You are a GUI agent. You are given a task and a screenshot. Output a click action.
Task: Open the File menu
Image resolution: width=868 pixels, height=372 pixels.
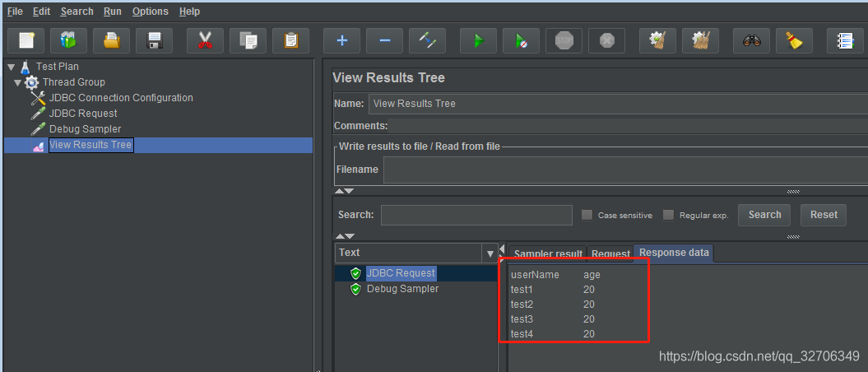(15, 11)
